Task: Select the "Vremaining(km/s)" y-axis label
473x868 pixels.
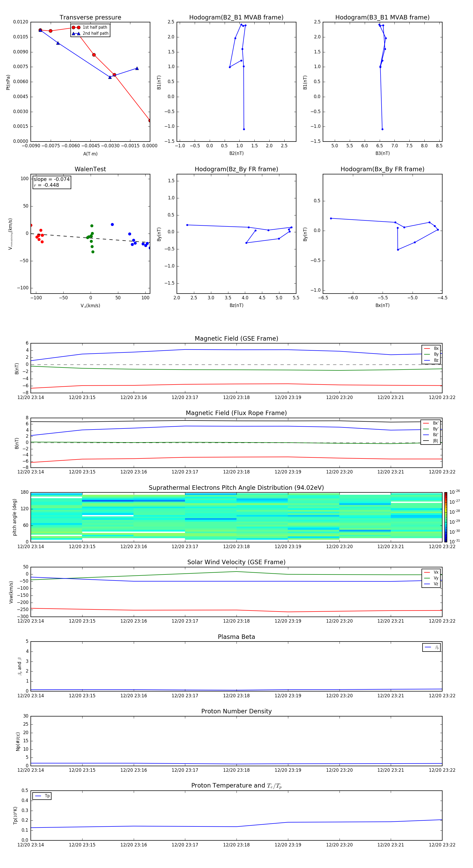Action: point(11,234)
